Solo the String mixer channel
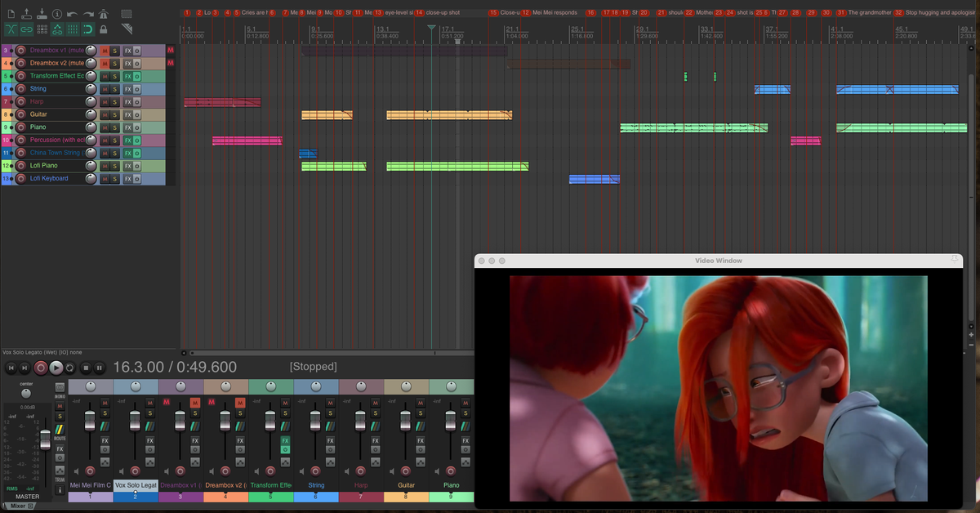This screenshot has width=980, height=513. (330, 413)
